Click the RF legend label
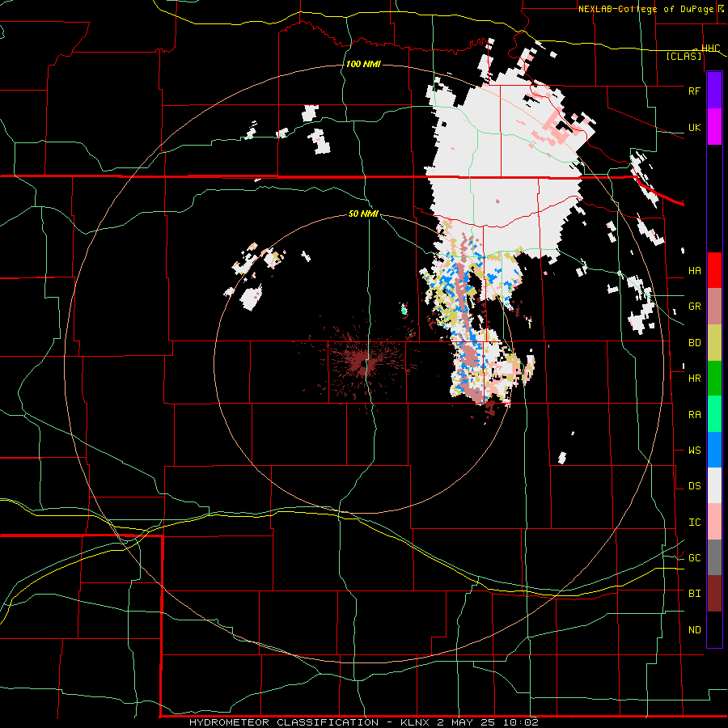 [x=694, y=91]
